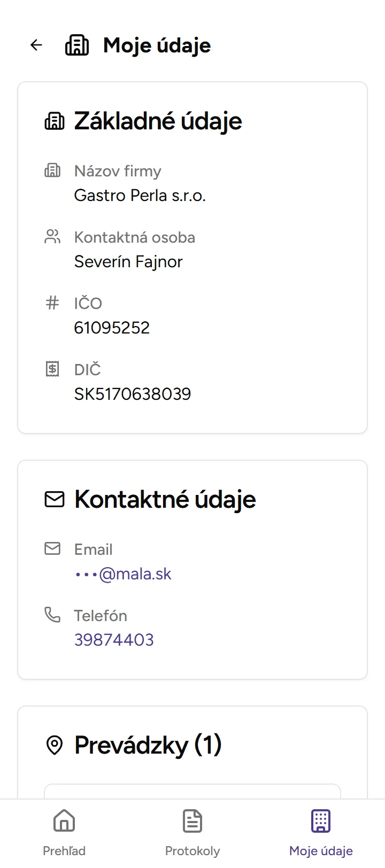Click the phone number 39874403

(114, 639)
